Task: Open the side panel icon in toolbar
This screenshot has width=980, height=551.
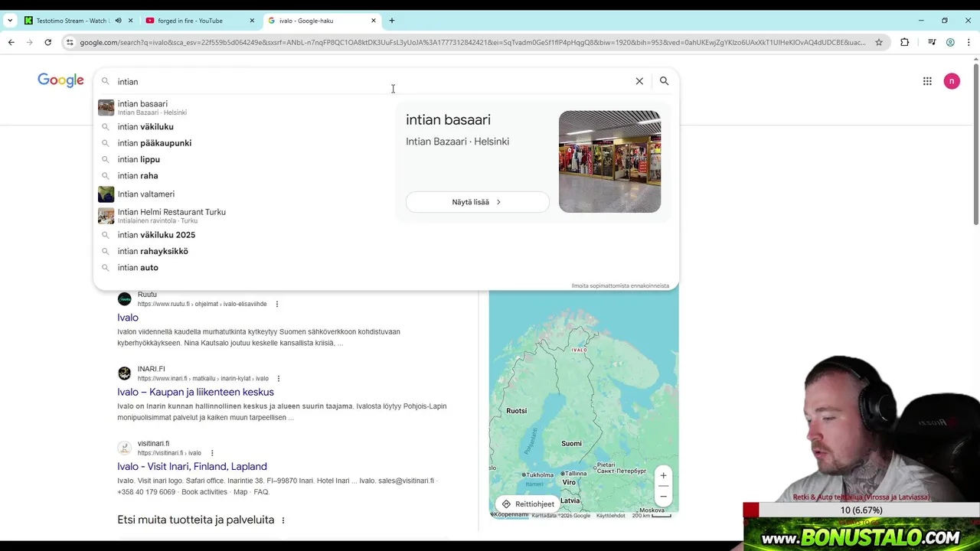Action: pos(932,42)
